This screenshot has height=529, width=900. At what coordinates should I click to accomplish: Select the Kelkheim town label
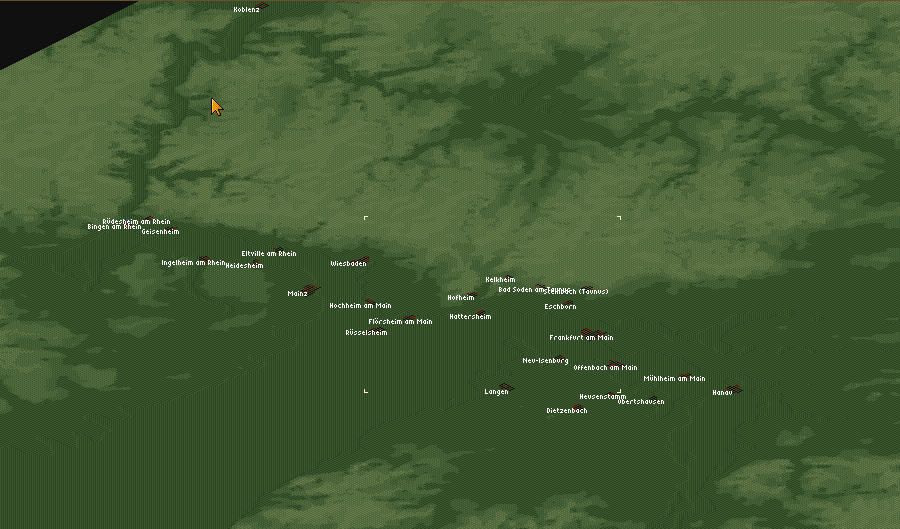(x=500, y=280)
